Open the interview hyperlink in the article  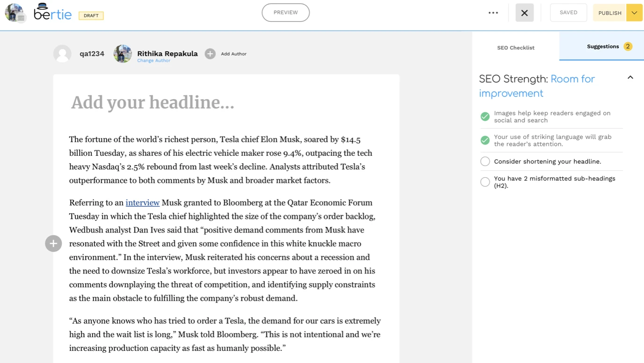tap(143, 203)
